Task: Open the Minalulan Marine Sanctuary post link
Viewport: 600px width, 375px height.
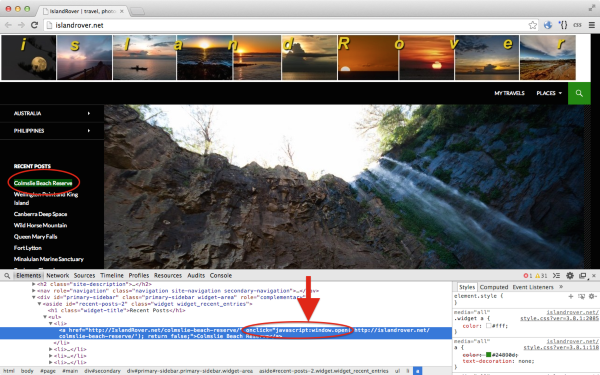Action: (x=49, y=259)
